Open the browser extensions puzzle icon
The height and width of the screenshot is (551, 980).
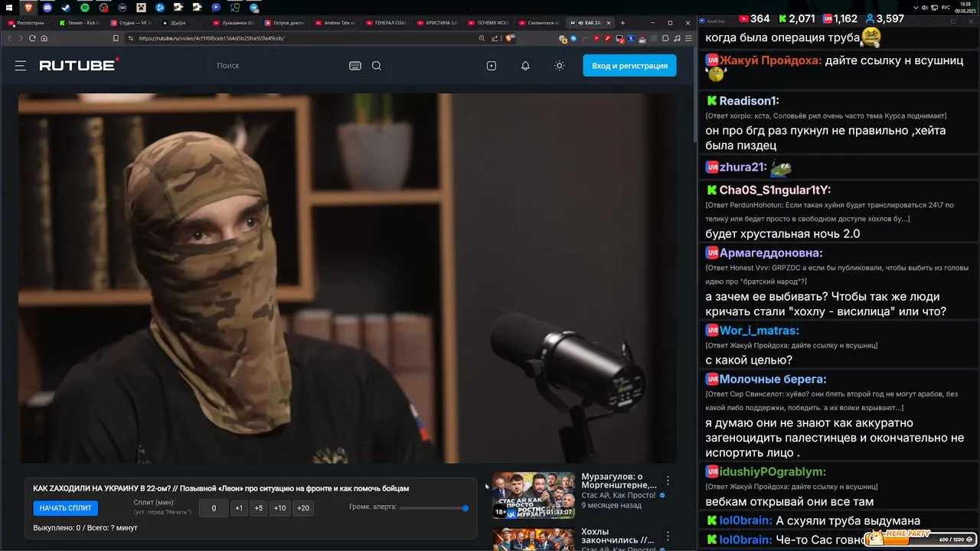(665, 38)
